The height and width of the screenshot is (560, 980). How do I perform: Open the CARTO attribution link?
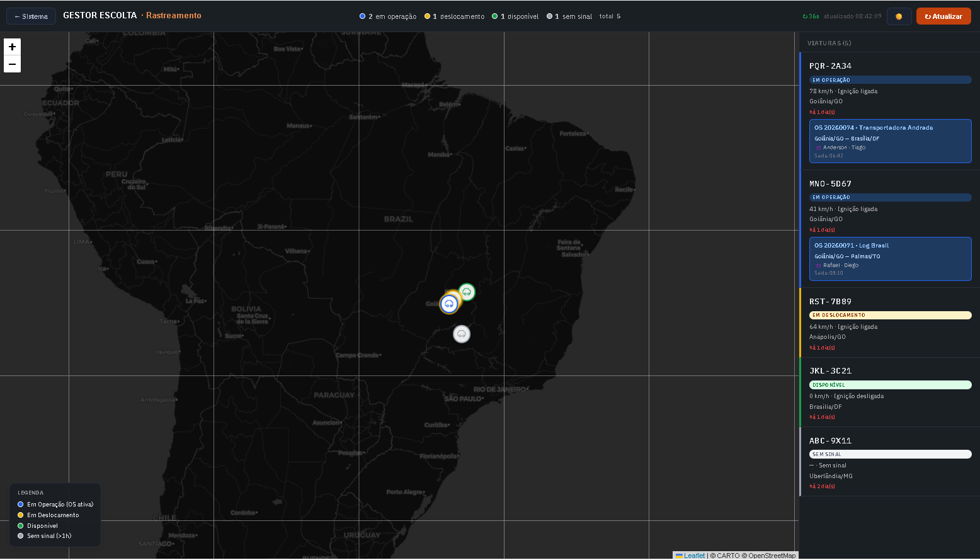[x=728, y=556]
